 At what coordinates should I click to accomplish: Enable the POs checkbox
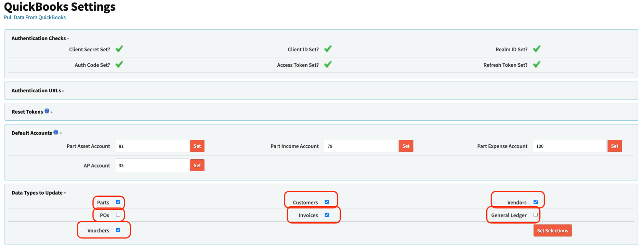118,215
